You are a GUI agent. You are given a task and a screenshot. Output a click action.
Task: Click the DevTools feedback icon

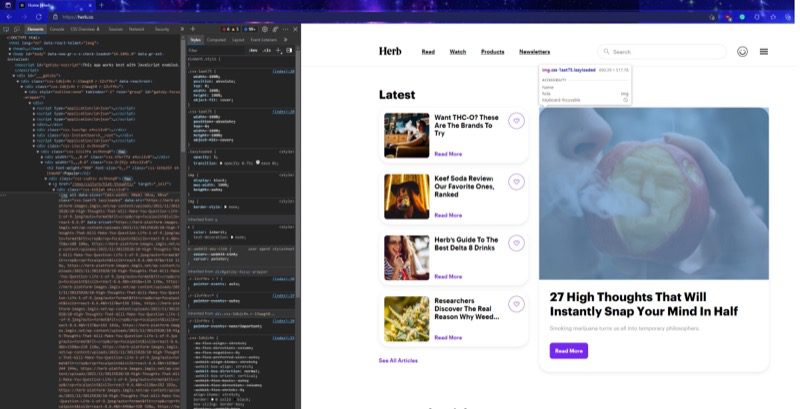(x=275, y=30)
